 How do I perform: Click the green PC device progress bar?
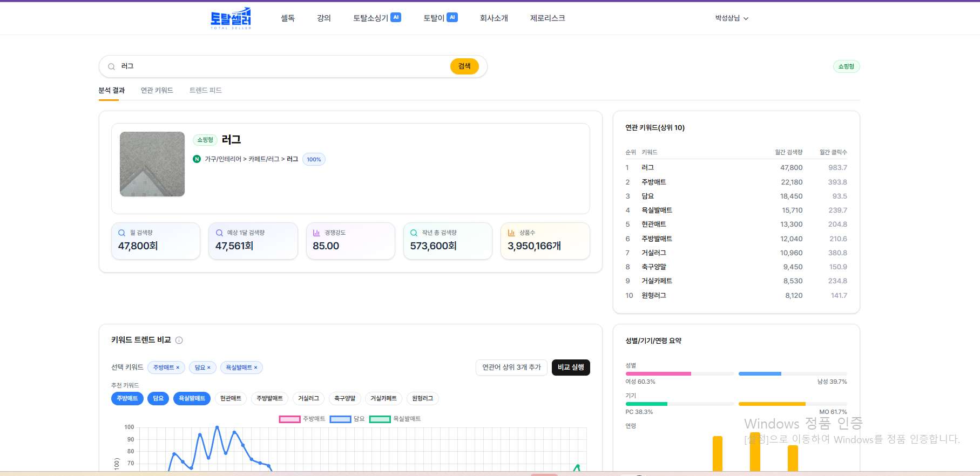[x=646, y=404]
